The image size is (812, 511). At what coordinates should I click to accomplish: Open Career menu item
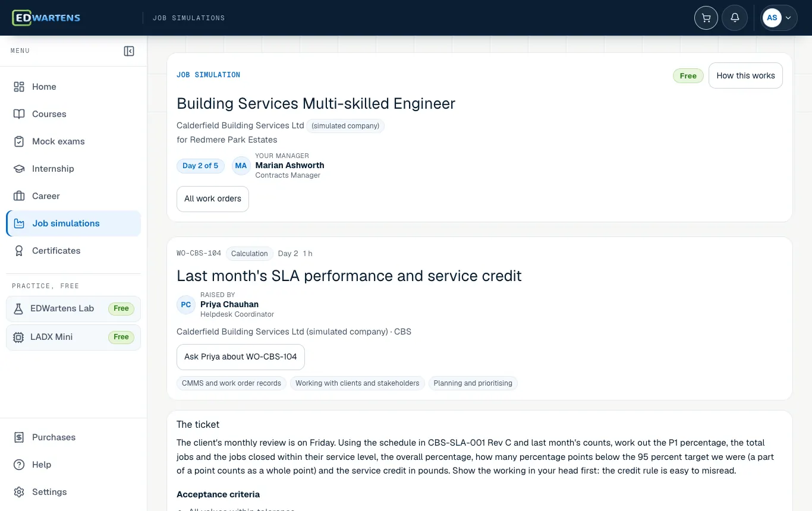click(x=73, y=196)
